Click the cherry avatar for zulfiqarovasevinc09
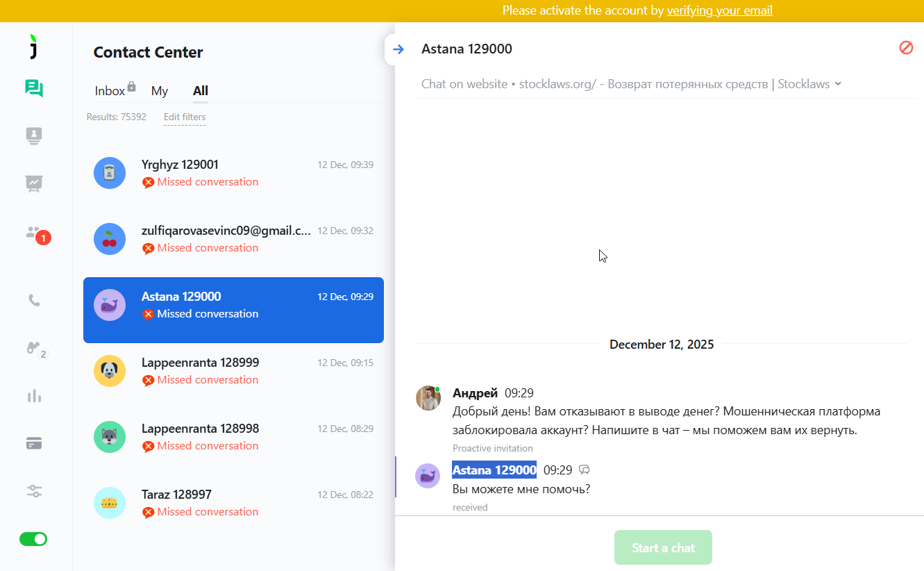The width and height of the screenshot is (924, 571). [110, 239]
